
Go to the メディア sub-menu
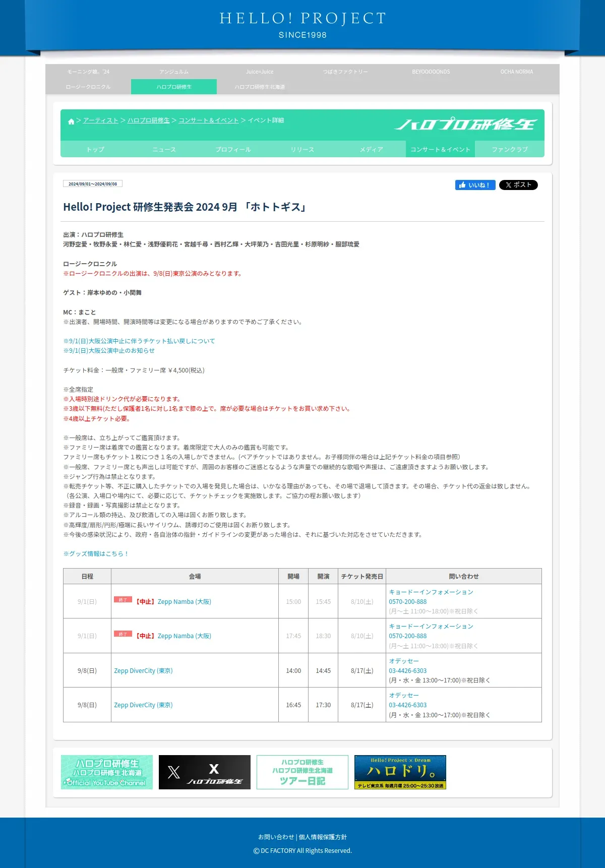click(x=371, y=149)
